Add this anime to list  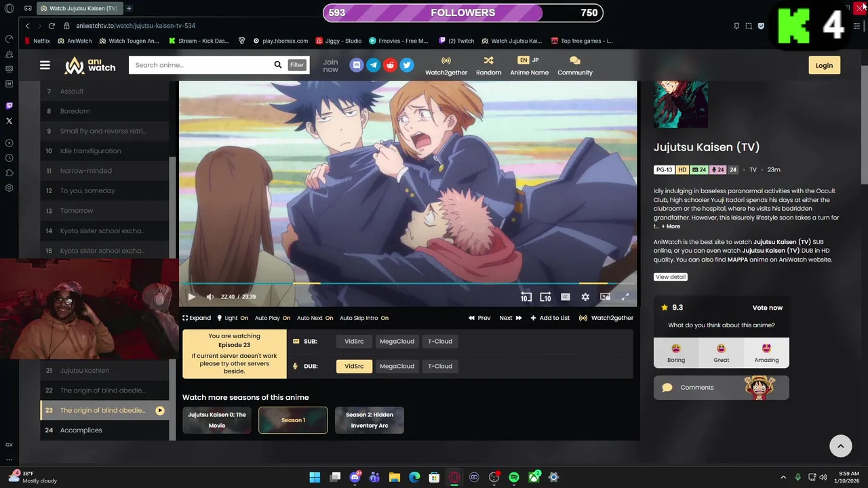[x=550, y=318]
